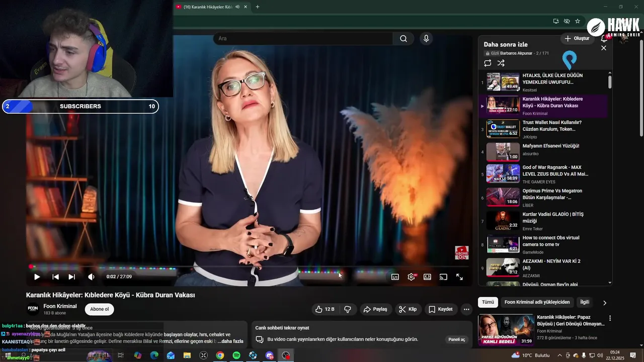Save video using Kaydet button
This screenshot has height=362, width=644.
pyautogui.click(x=441, y=309)
